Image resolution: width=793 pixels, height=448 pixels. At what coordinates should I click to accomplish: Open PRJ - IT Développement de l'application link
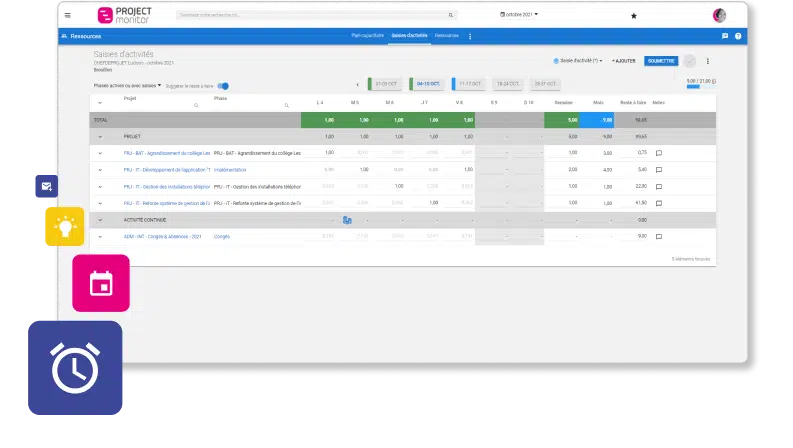click(167, 170)
